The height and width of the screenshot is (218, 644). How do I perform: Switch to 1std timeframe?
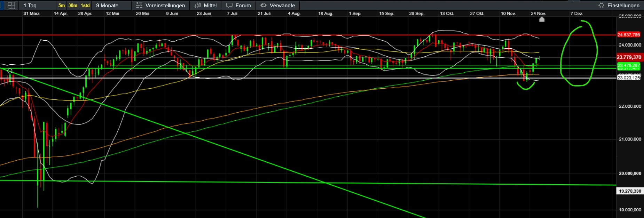[x=85, y=5]
